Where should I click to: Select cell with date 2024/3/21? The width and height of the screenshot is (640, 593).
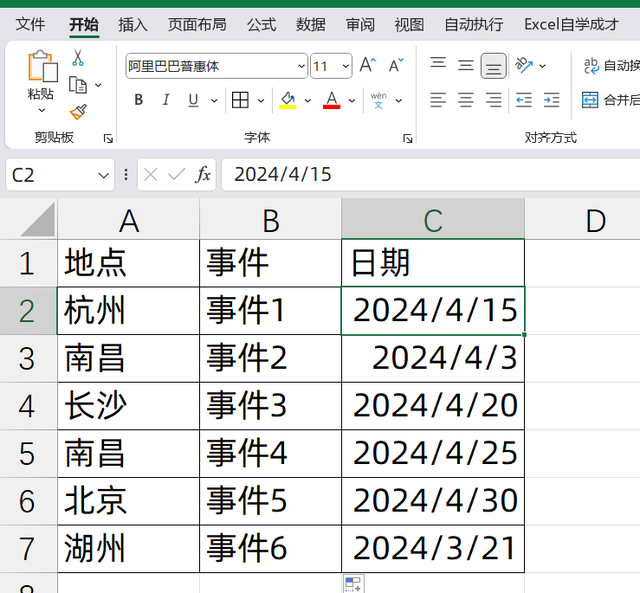click(433, 549)
